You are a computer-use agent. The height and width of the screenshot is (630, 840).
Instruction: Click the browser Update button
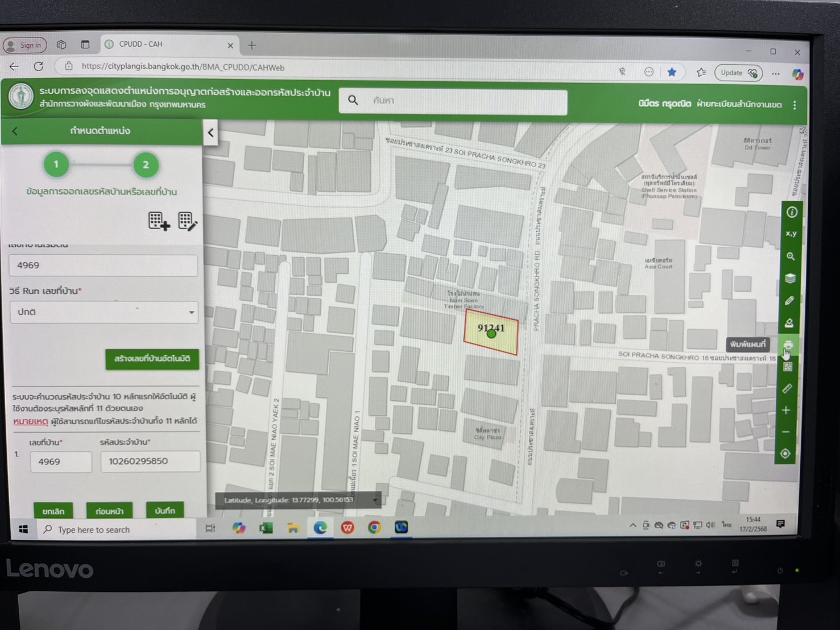click(738, 73)
